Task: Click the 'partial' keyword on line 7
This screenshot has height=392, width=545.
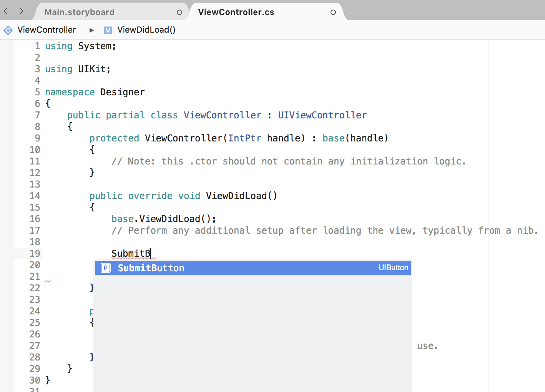Action: 125,115
